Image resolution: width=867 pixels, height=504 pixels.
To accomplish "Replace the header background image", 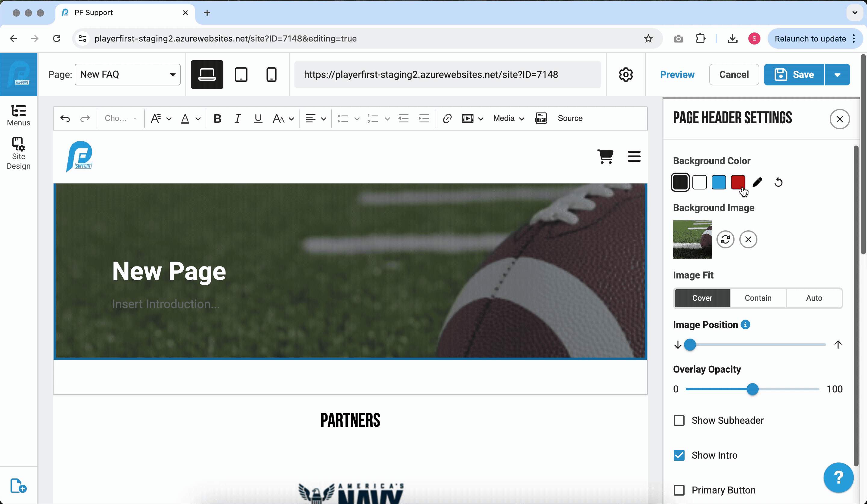I will [x=725, y=239].
